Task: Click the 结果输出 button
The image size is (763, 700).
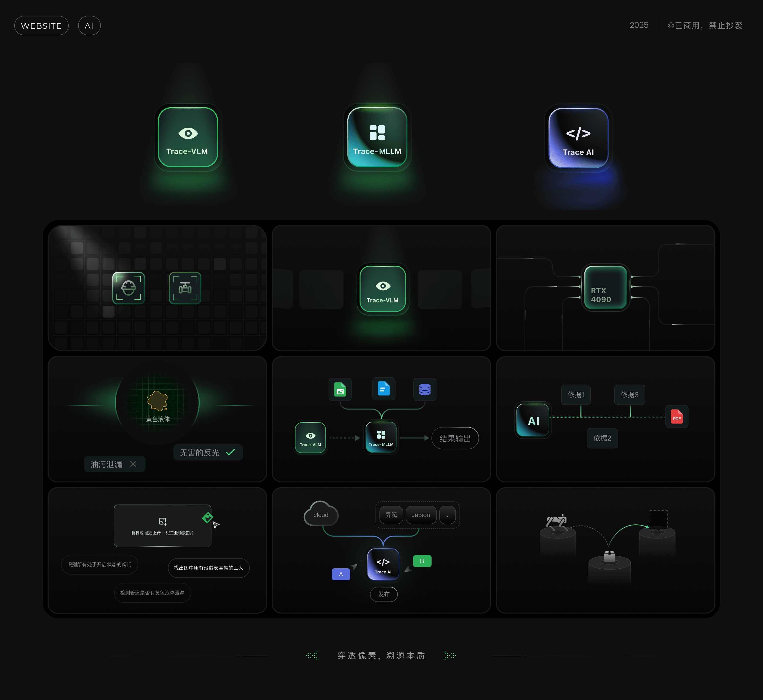Action: [455, 438]
